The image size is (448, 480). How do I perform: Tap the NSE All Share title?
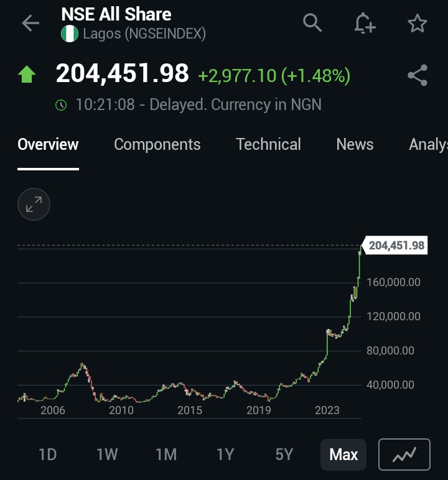click(x=116, y=14)
